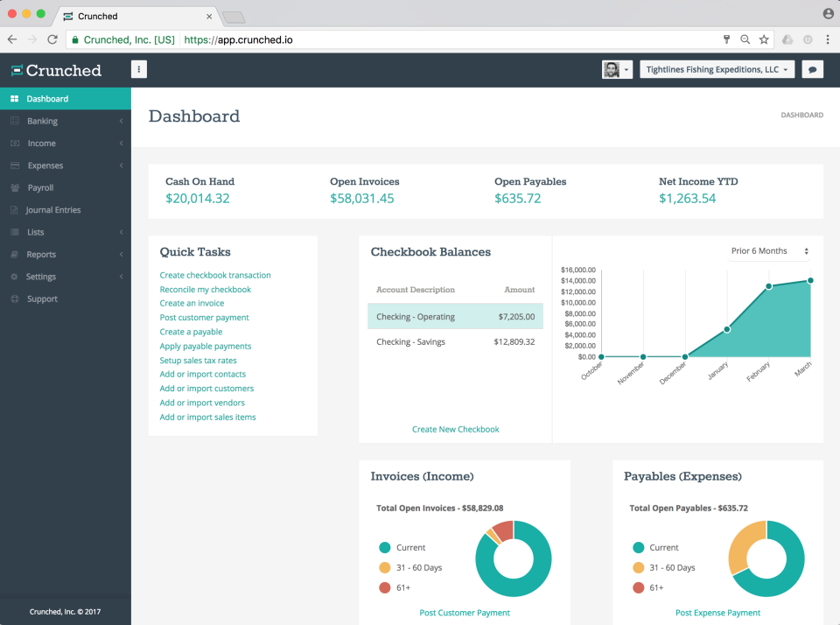The height and width of the screenshot is (625, 840).
Task: Click Post Customer Payment under the Invoices chart
Action: tap(464, 613)
